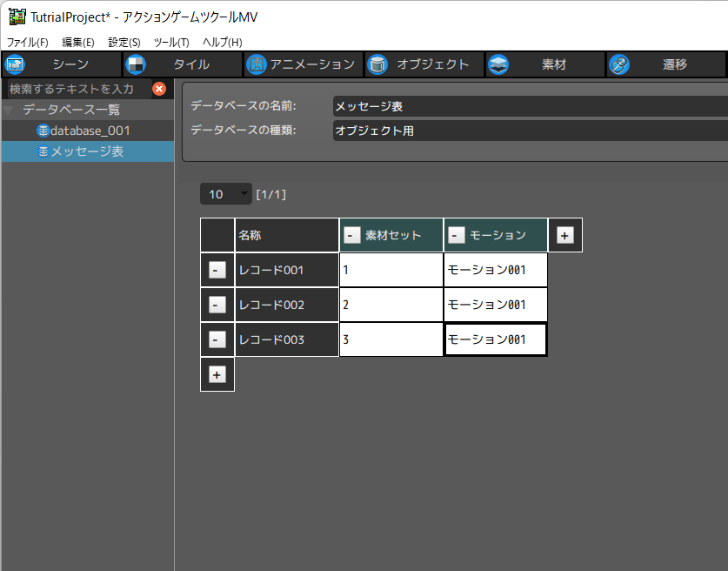Switch to the オブジェクト editor icon
The image size is (728, 571).
pos(377,64)
